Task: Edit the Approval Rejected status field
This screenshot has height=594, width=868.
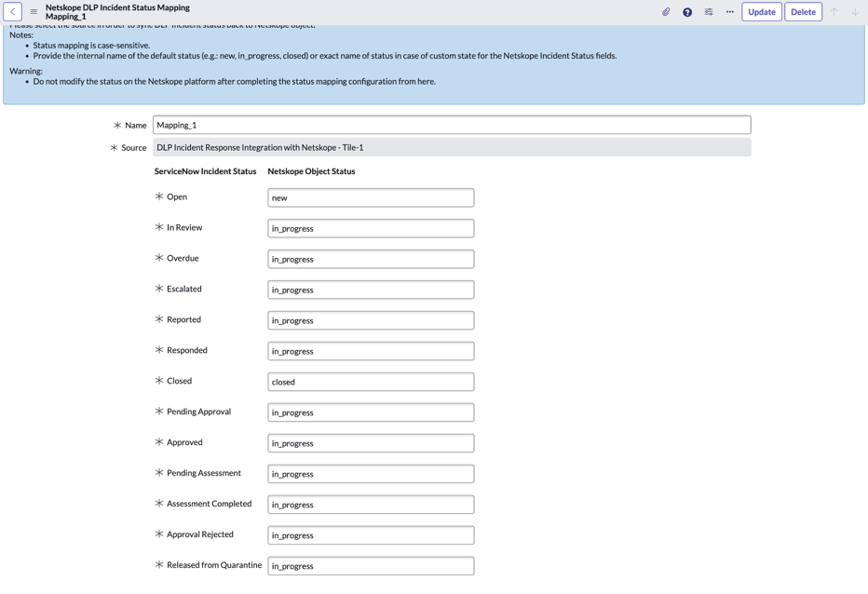Action: 371,535
